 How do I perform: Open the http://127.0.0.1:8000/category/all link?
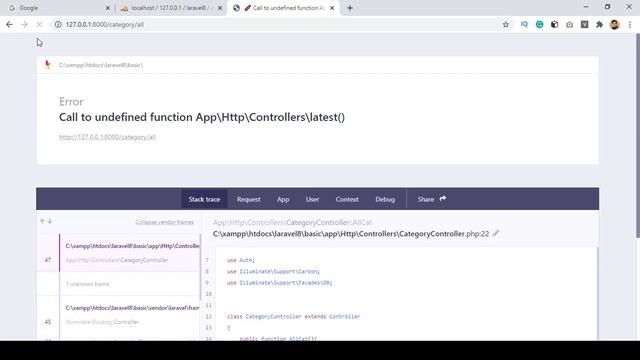pyautogui.click(x=107, y=137)
